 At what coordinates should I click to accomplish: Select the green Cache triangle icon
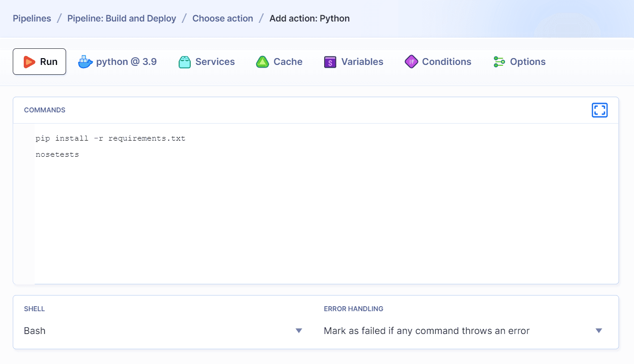262,61
